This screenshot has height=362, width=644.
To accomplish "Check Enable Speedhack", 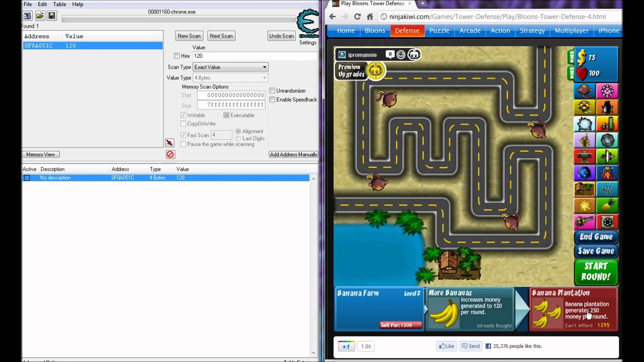I will pos(272,100).
